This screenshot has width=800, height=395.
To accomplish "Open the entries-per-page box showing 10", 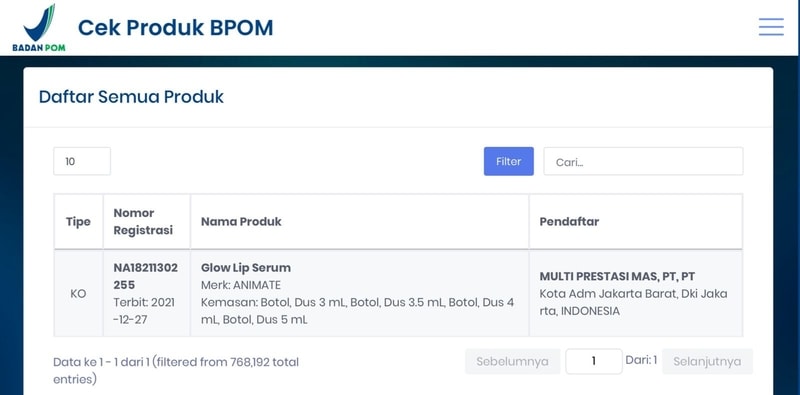I will [82, 161].
